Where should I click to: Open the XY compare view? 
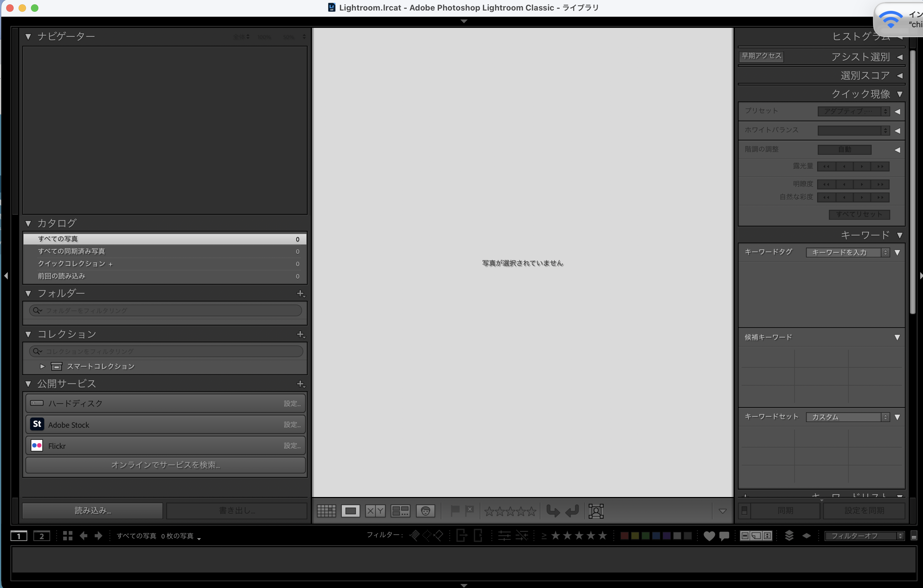pos(375,511)
